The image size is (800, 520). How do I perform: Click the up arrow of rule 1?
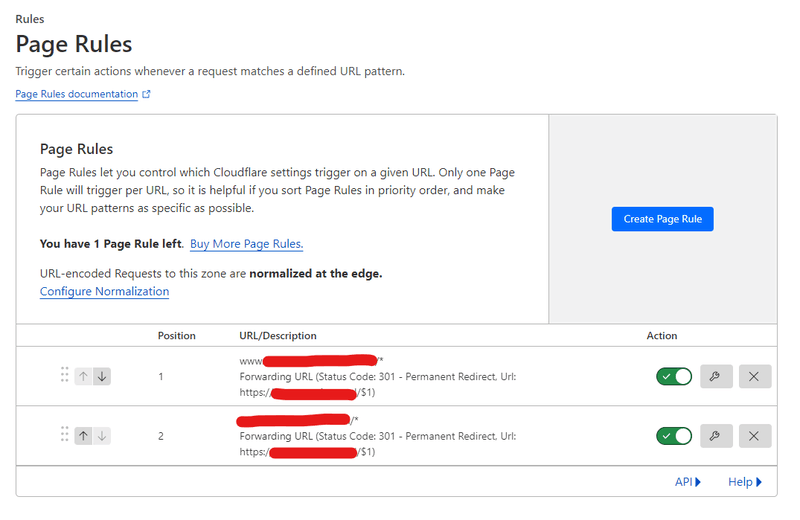(x=83, y=376)
